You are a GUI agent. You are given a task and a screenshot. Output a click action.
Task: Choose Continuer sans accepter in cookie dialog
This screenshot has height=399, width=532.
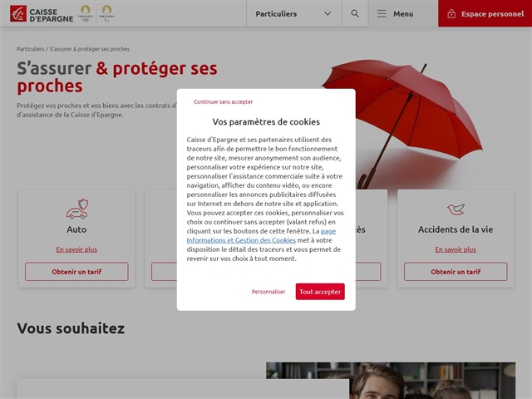[223, 101]
